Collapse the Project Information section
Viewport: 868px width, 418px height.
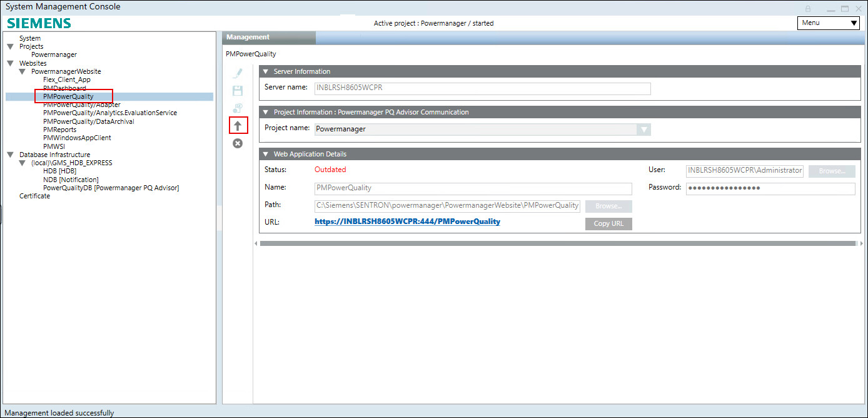click(265, 113)
